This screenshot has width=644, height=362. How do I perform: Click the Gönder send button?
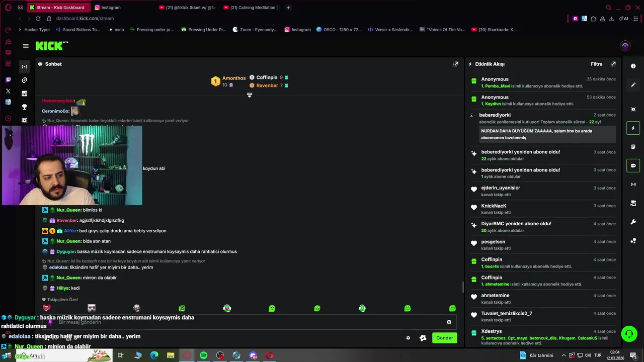444,338
